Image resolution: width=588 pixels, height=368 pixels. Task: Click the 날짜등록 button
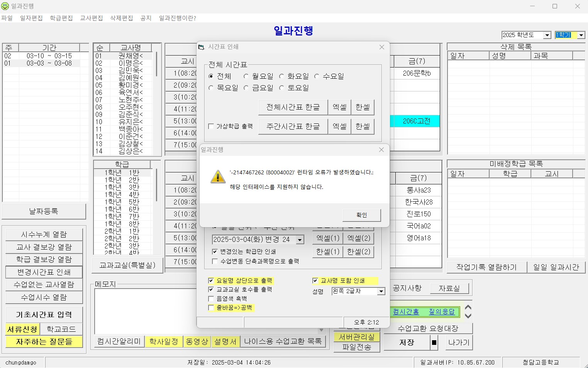click(44, 211)
